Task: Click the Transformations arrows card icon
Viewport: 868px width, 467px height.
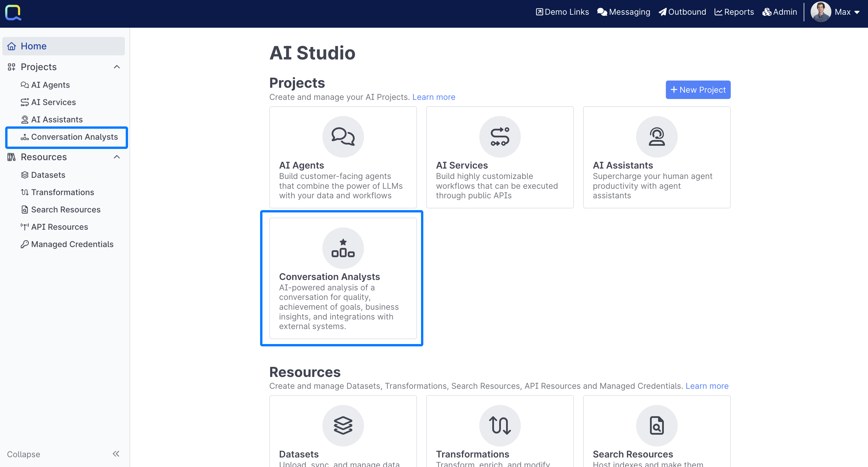Action: pos(500,425)
